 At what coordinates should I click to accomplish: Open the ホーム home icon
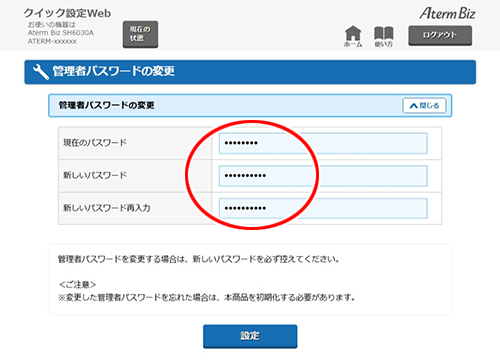[353, 36]
